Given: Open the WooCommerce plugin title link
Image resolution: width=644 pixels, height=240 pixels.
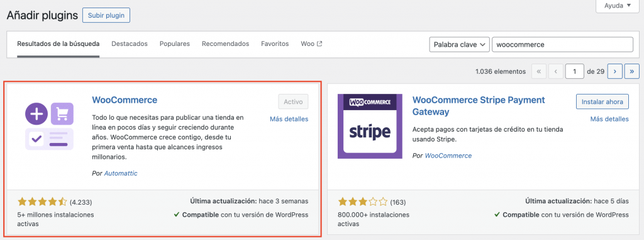Looking at the screenshot, I should (x=125, y=100).
